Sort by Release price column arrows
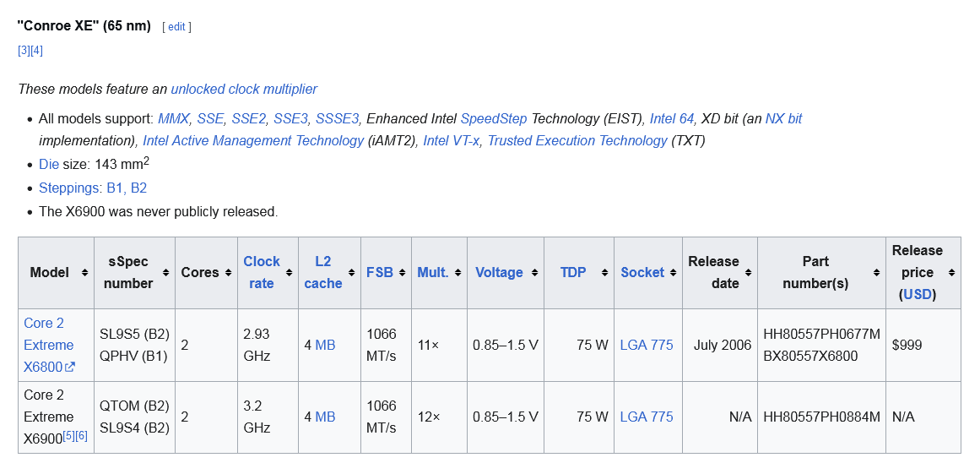Image resolution: width=980 pixels, height=474 pixels. coord(951,273)
